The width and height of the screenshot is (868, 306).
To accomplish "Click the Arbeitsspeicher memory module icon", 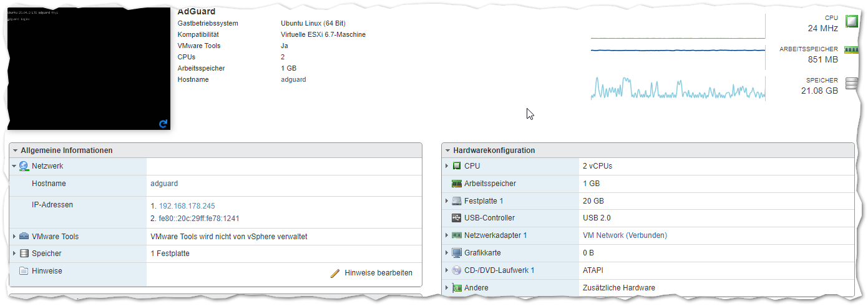I will point(851,50).
